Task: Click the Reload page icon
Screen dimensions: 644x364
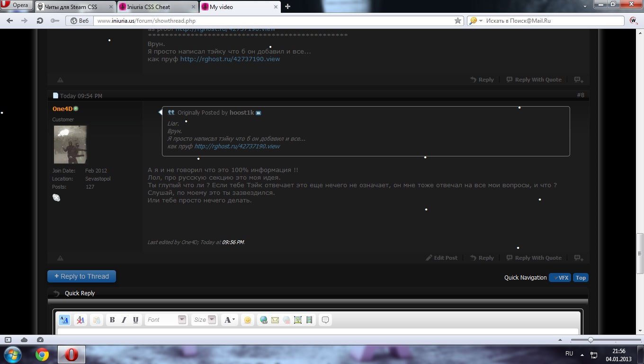Action: (x=40, y=21)
